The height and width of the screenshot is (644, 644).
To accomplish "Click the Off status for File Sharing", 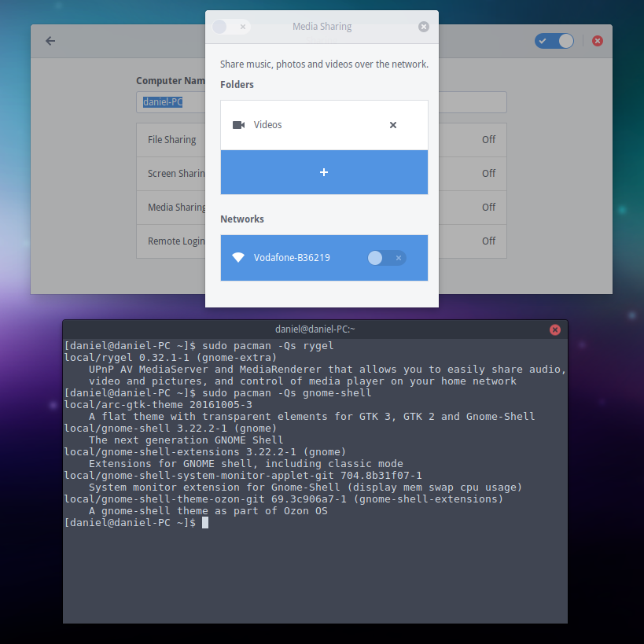I will coord(488,140).
